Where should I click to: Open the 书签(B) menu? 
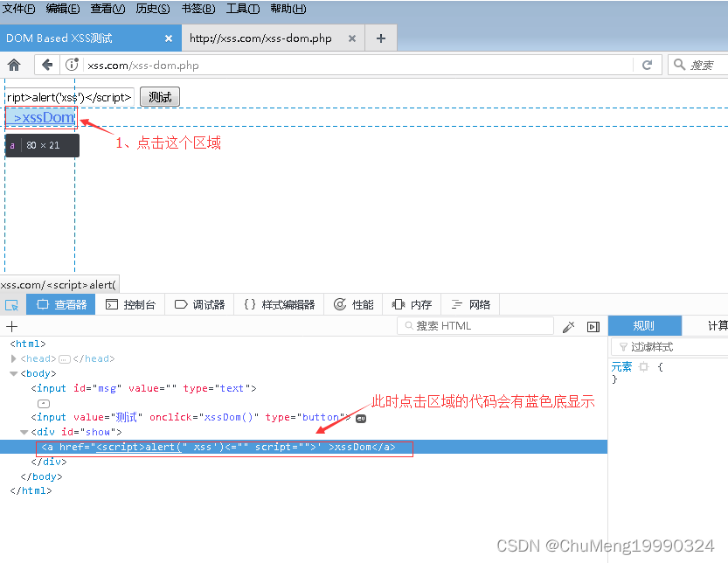[x=198, y=9]
